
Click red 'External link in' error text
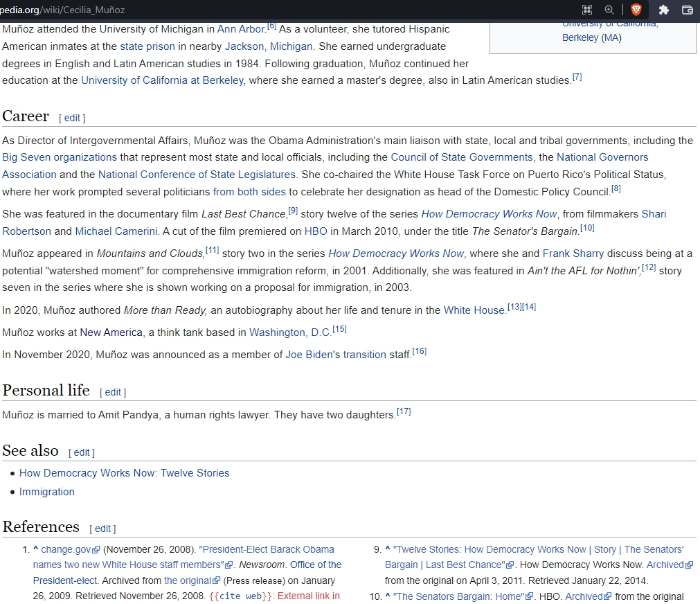click(309, 596)
